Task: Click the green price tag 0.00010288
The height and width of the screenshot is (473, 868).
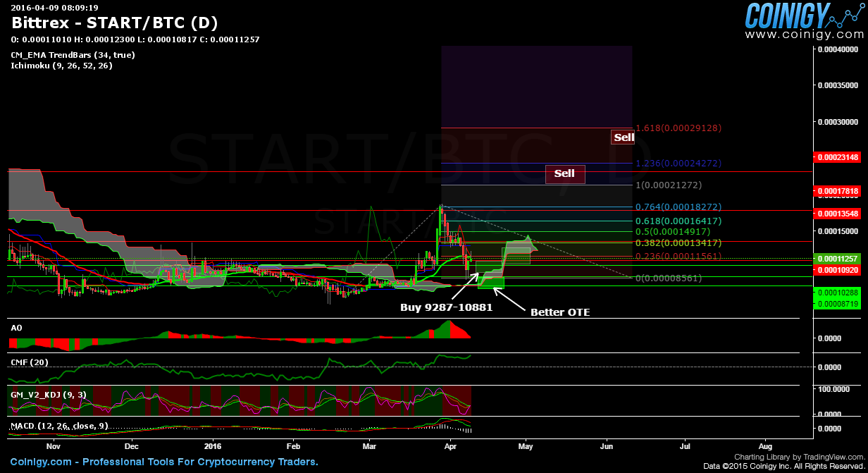Action: [837, 292]
